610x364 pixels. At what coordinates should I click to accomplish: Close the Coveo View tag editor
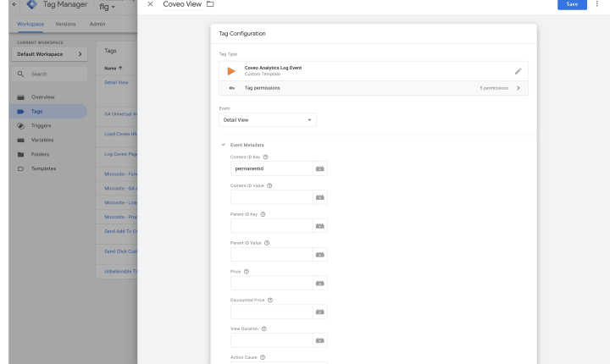click(x=150, y=4)
